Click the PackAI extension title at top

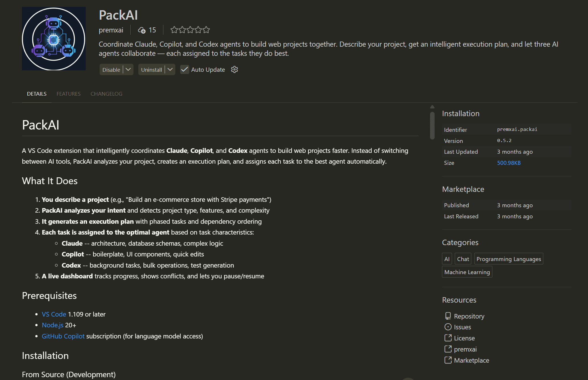pos(118,15)
